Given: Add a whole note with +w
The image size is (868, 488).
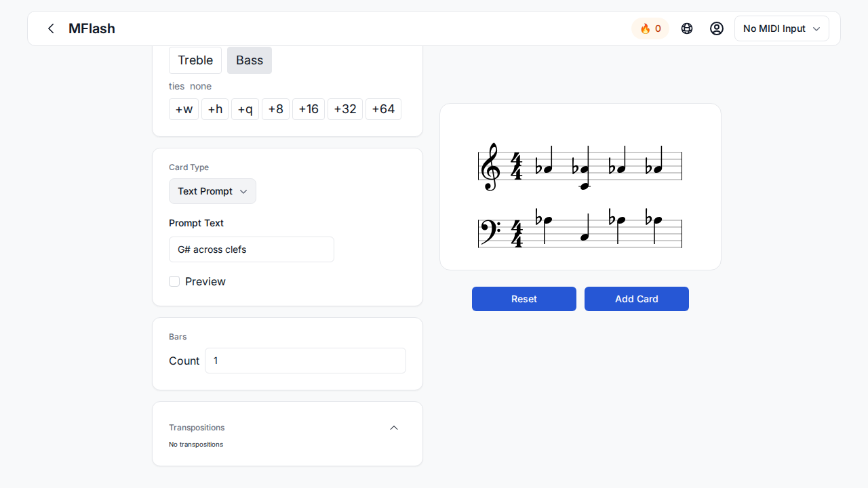Looking at the screenshot, I should pos(184,109).
